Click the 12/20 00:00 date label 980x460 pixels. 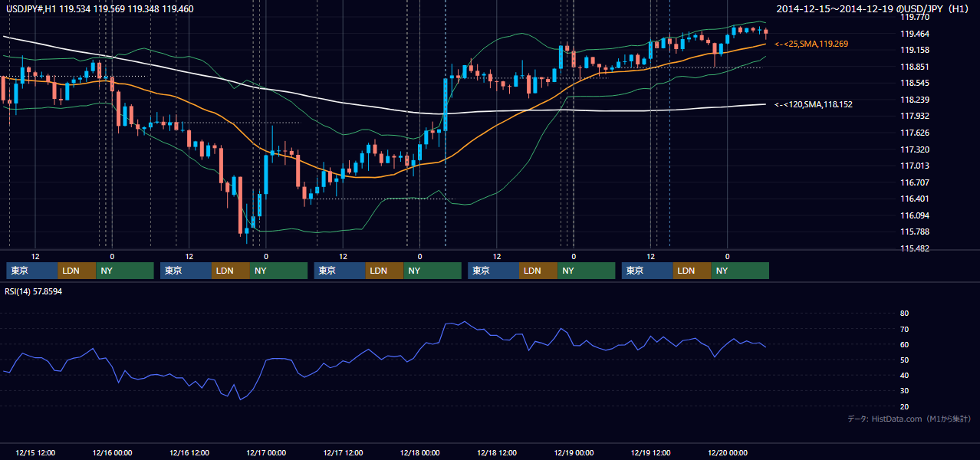728,452
